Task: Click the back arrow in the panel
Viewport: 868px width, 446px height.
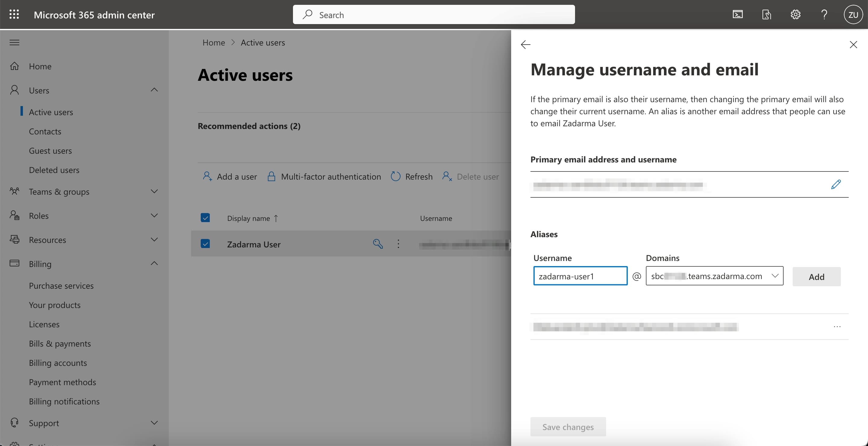Action: coord(525,44)
